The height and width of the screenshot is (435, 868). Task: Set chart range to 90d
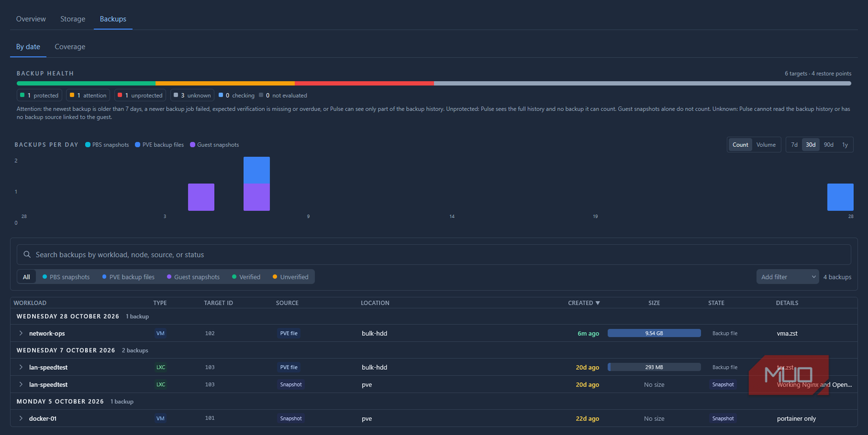[829, 145]
